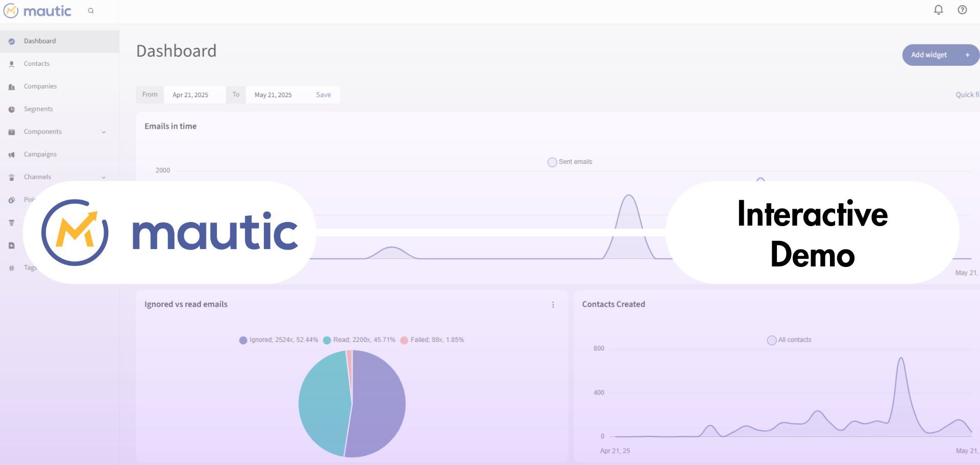Expand the Channels chevron in the sidebar
The height and width of the screenshot is (465, 980).
coord(104,178)
